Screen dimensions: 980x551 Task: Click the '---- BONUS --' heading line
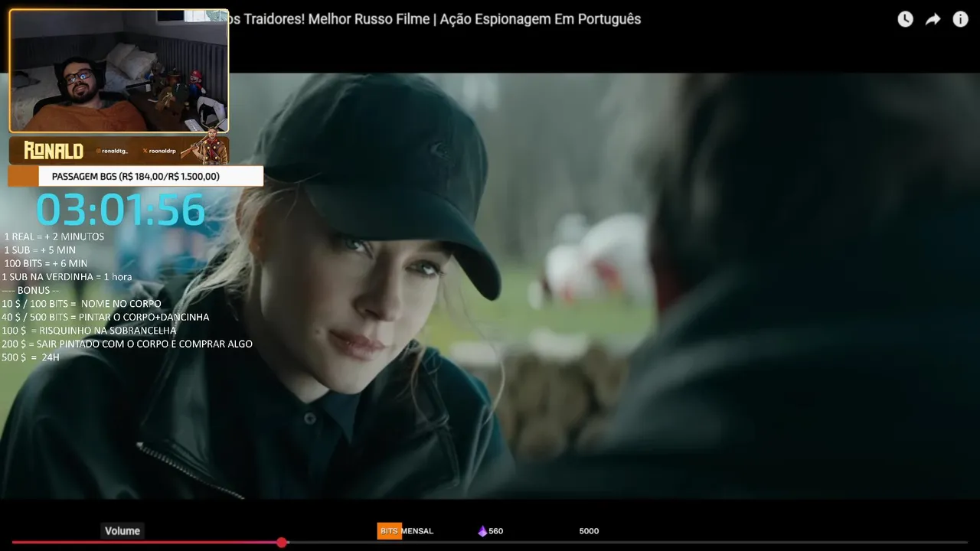[x=31, y=290]
